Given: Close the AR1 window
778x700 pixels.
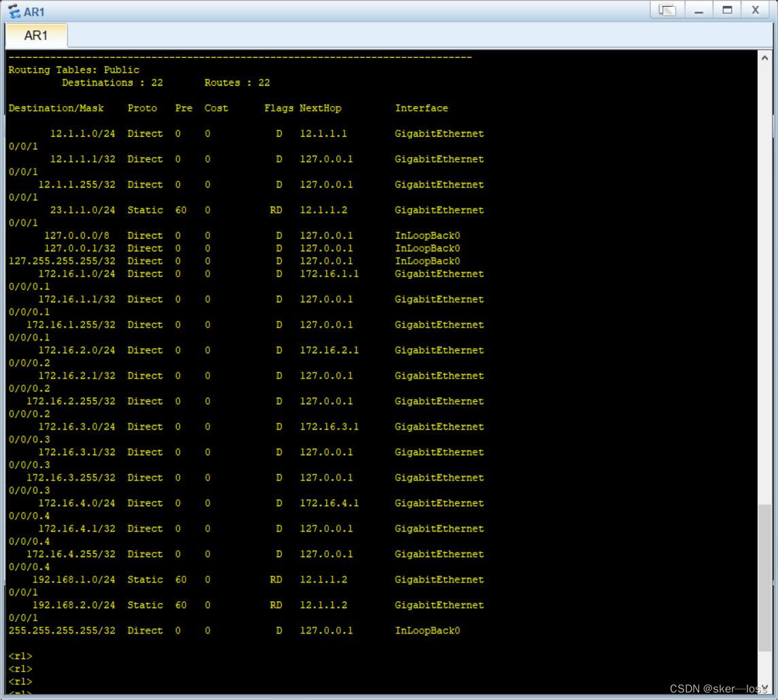Looking at the screenshot, I should (x=756, y=10).
